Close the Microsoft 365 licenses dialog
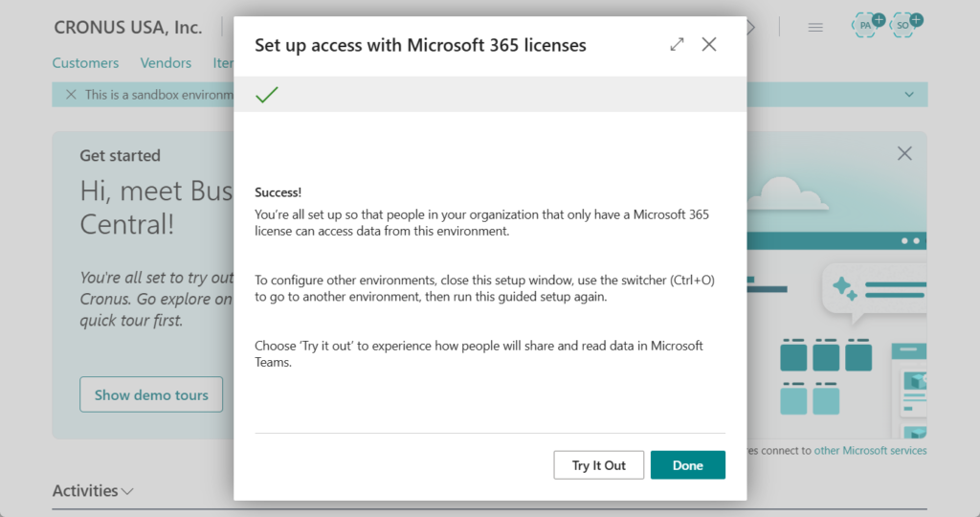Viewport: 980px width, 517px height. [x=709, y=44]
